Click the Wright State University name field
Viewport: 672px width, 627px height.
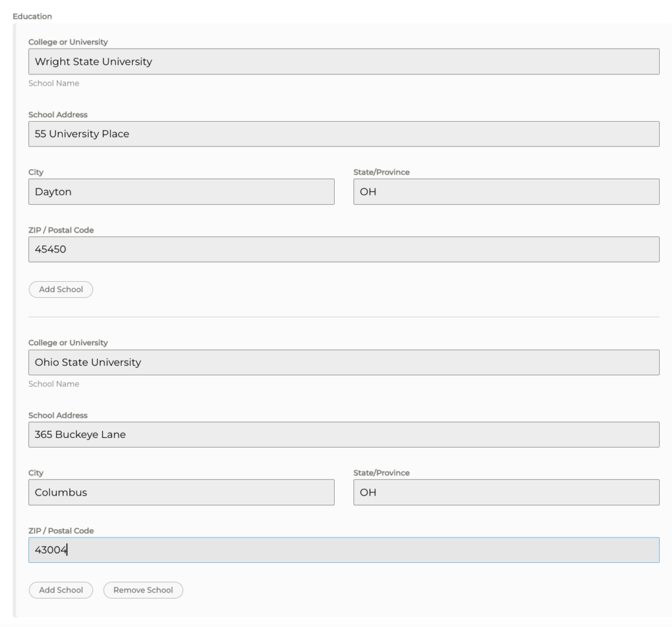(344, 62)
